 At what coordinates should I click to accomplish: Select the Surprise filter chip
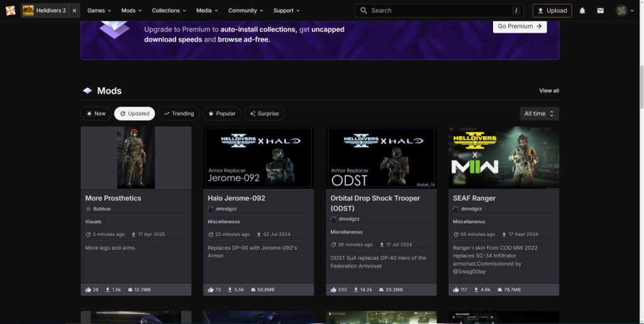pos(264,114)
